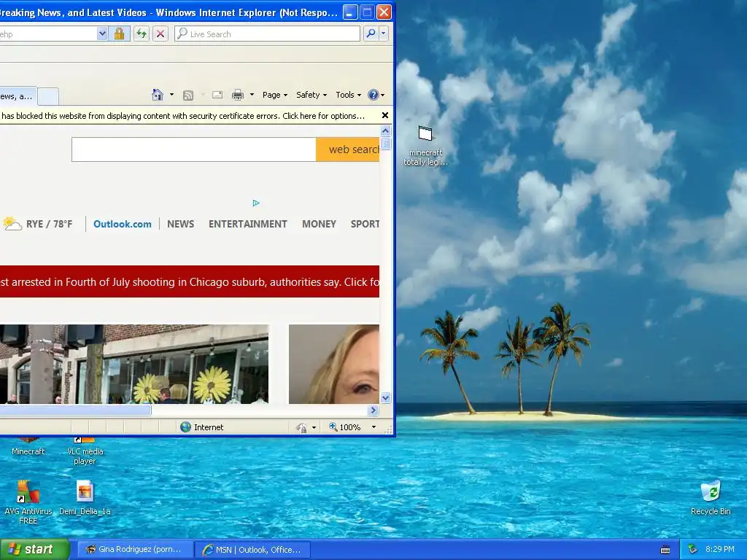Expand the address bar history dropdown
This screenshot has height=560, width=747.
[102, 34]
